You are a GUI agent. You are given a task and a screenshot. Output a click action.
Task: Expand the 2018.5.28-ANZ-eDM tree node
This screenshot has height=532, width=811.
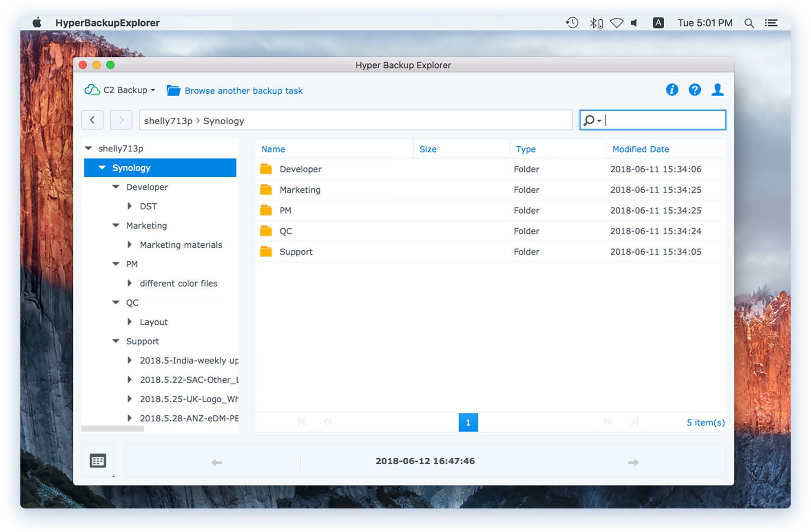coord(130,418)
